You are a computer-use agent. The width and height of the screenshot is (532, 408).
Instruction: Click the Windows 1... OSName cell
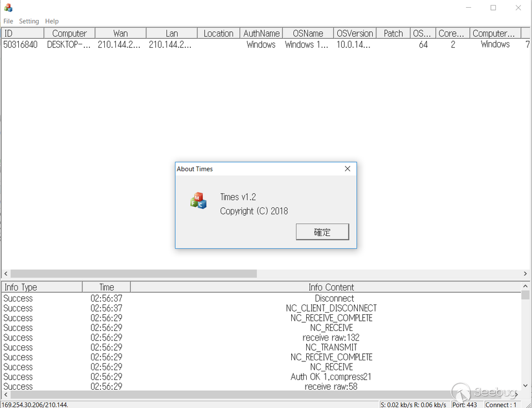tap(307, 44)
